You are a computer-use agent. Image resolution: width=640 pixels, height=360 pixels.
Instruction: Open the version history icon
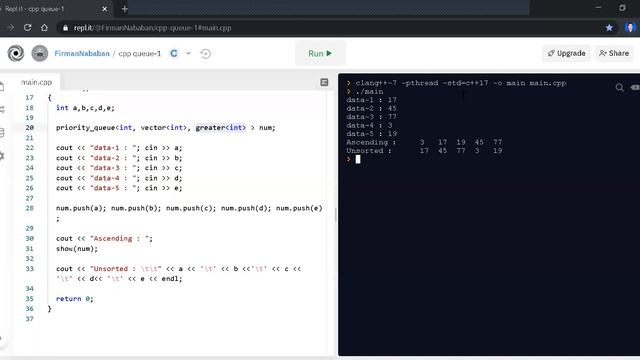coord(206,53)
